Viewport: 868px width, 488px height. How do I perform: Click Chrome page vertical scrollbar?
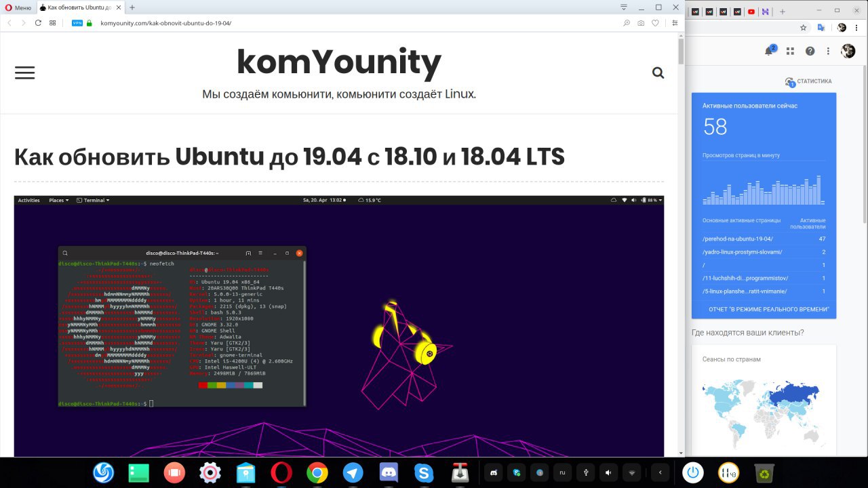865,146
